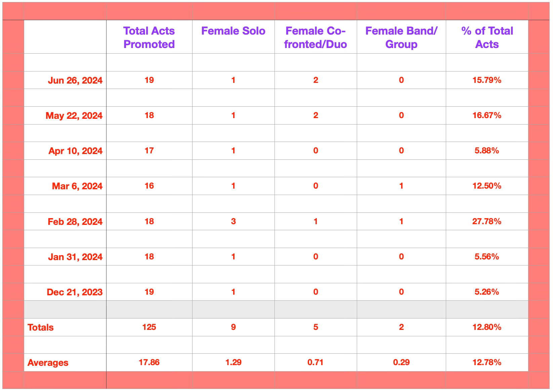The width and height of the screenshot is (553, 392).
Task: Select total acts "16" in Mar 6 row
Action: [149, 186]
